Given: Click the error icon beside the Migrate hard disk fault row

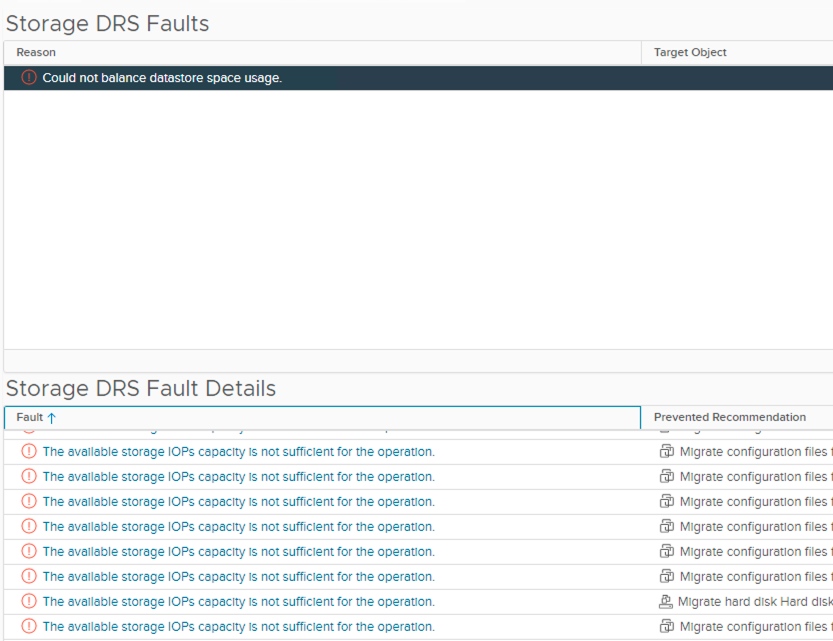Looking at the screenshot, I should click(x=28, y=601).
